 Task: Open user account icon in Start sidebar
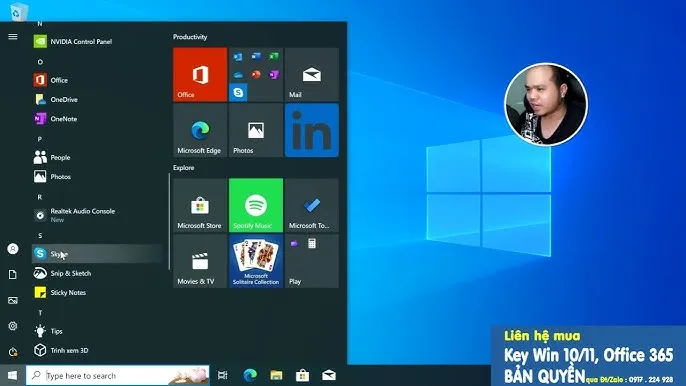13,249
